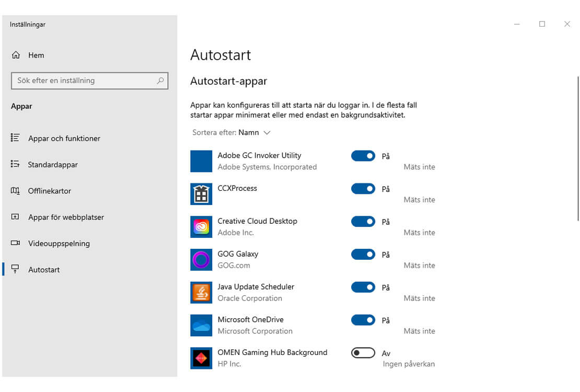
Task: Click the Microsoft OneDrive cloud icon
Action: pyautogui.click(x=201, y=326)
